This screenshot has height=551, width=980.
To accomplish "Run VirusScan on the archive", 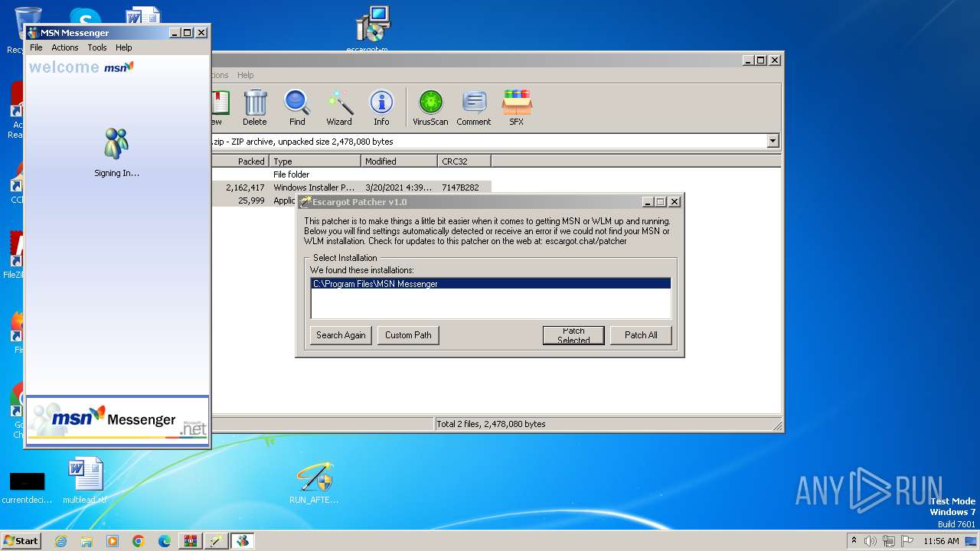I will [430, 107].
